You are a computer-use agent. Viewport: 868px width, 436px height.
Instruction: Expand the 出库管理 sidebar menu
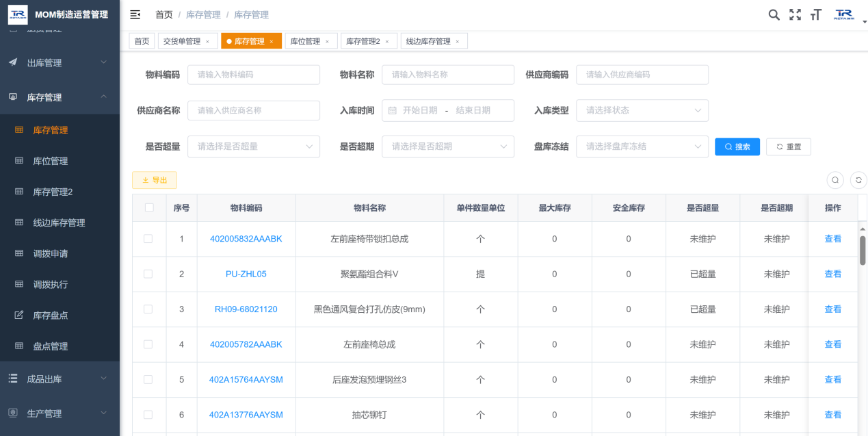coord(60,62)
